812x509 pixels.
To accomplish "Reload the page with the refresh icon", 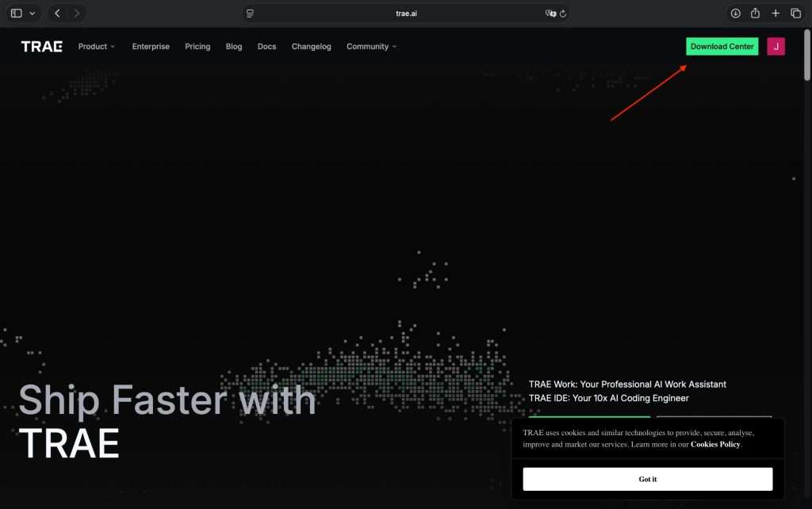I will pos(563,13).
